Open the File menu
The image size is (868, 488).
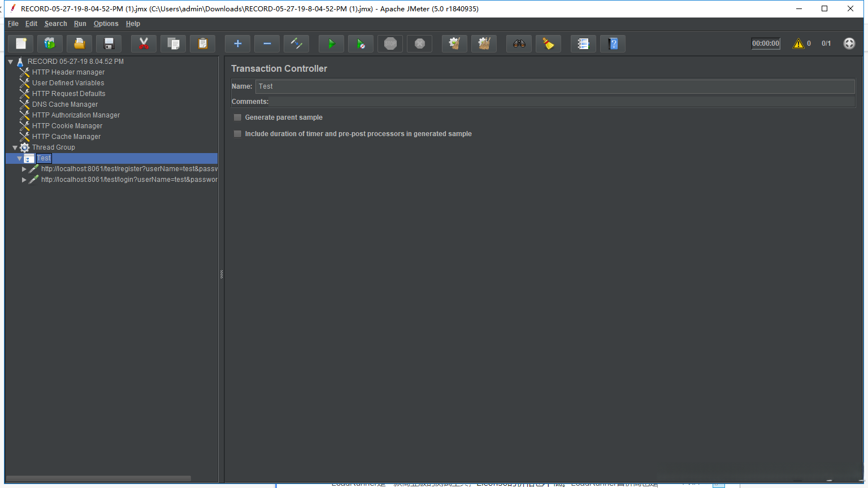13,24
